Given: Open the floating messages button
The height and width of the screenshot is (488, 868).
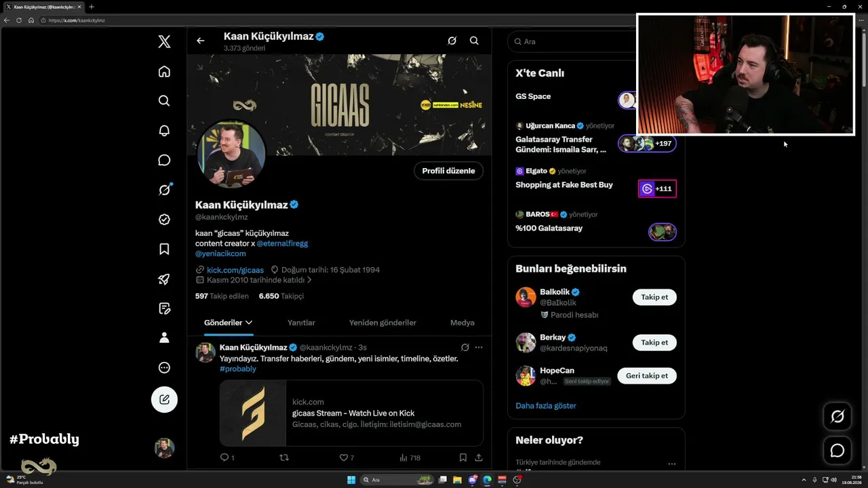Looking at the screenshot, I should click(837, 451).
